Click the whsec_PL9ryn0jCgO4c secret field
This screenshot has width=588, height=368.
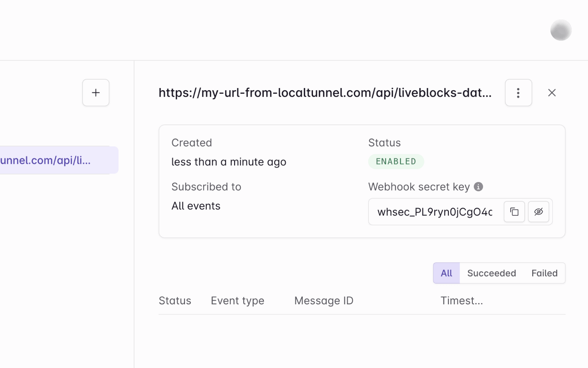coord(434,212)
